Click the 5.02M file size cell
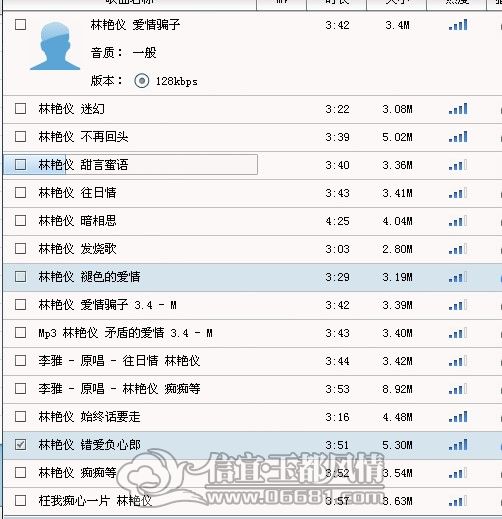502x519 pixels. (397, 137)
